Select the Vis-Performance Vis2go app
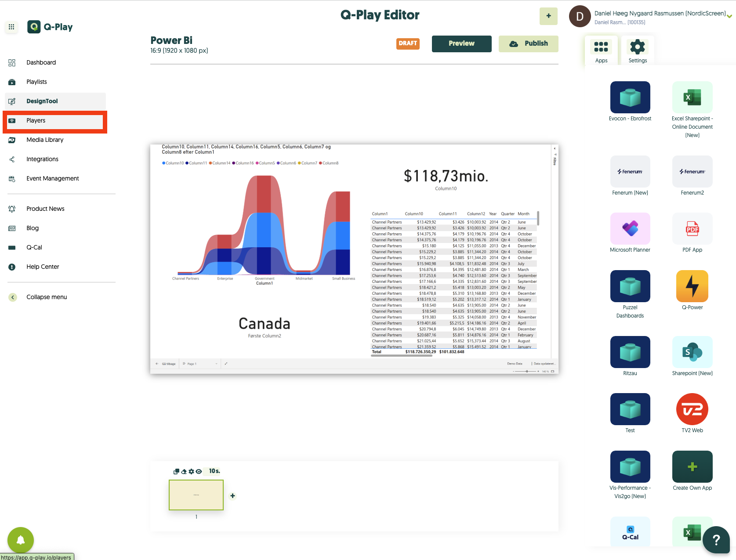This screenshot has height=560, width=736. [630, 466]
